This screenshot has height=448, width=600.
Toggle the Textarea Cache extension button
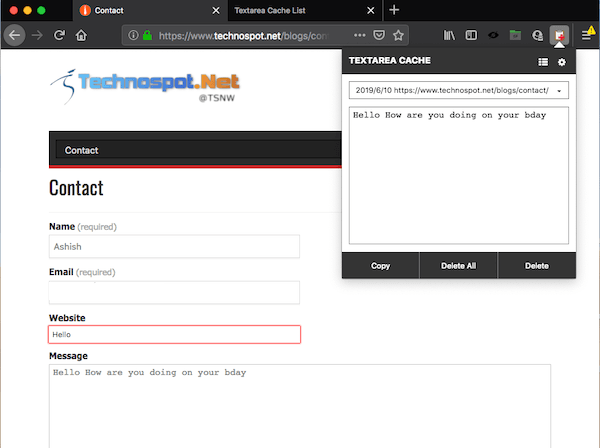[x=559, y=35]
